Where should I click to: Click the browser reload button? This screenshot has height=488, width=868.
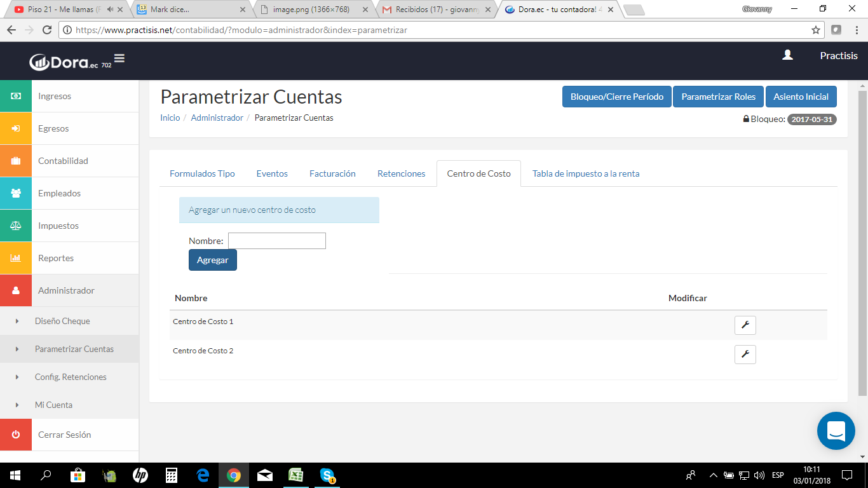(x=47, y=30)
